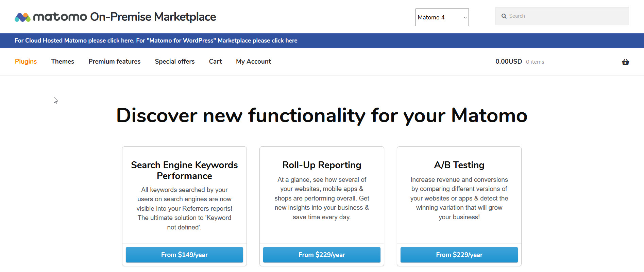
Task: Open Premium features menu item
Action: [x=115, y=62]
